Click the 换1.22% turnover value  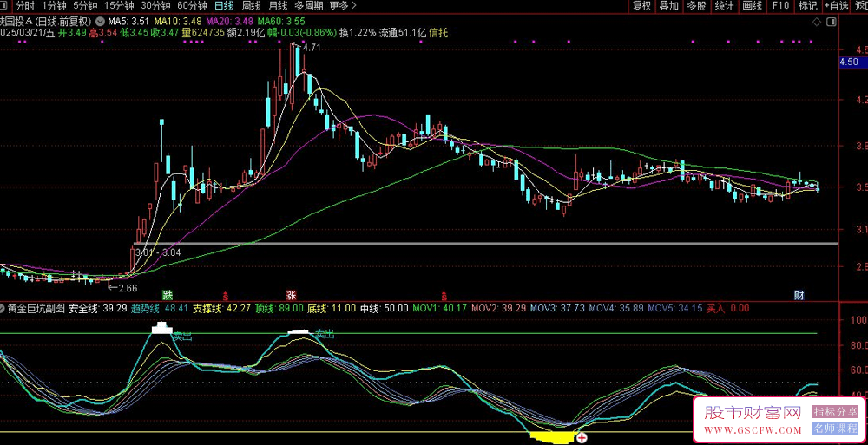pos(357,33)
